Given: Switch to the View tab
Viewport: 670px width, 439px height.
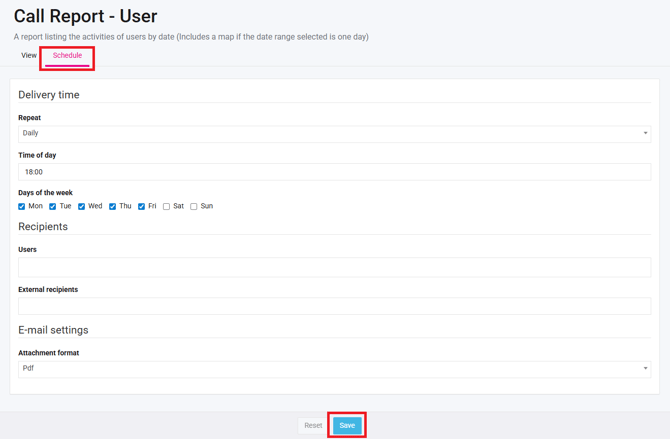Looking at the screenshot, I should pyautogui.click(x=29, y=56).
